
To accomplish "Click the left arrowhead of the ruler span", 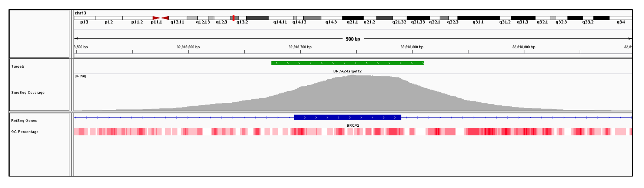I will [76, 38].
